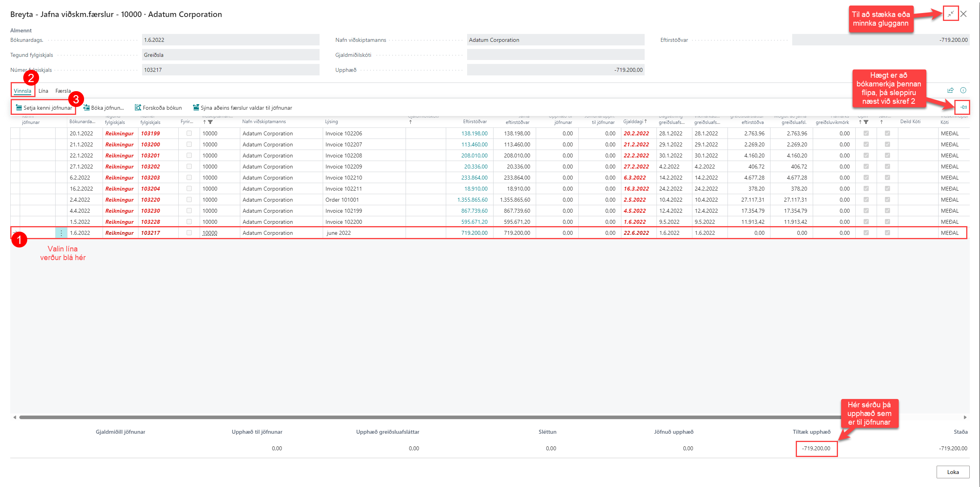The height and width of the screenshot is (487, 980).
Task: Toggle Fyrir checkbox for invoice 103199
Action: click(x=189, y=133)
